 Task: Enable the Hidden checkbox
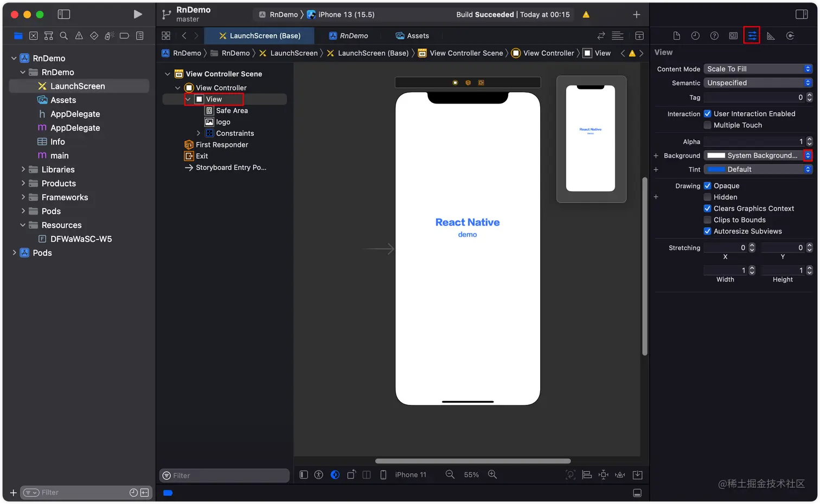(x=707, y=197)
